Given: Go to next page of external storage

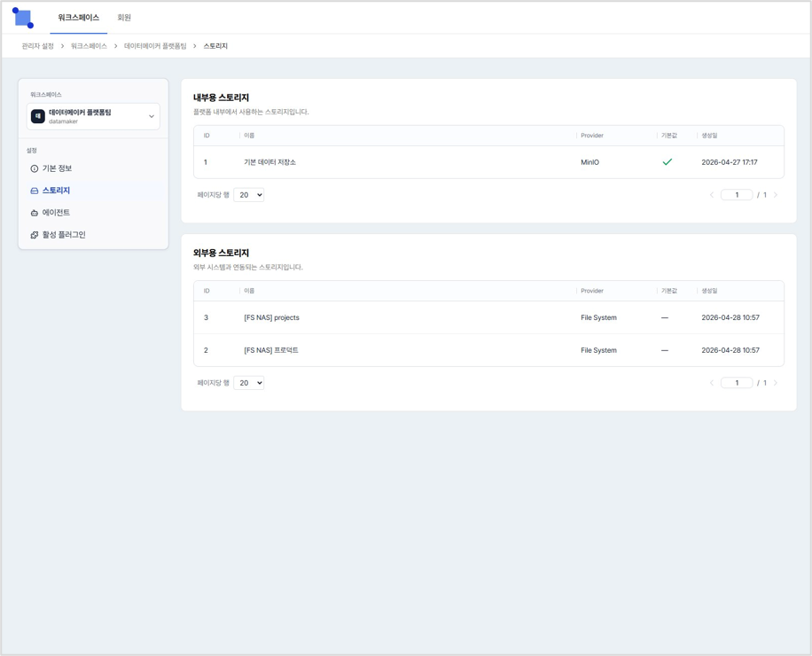Looking at the screenshot, I should (776, 383).
